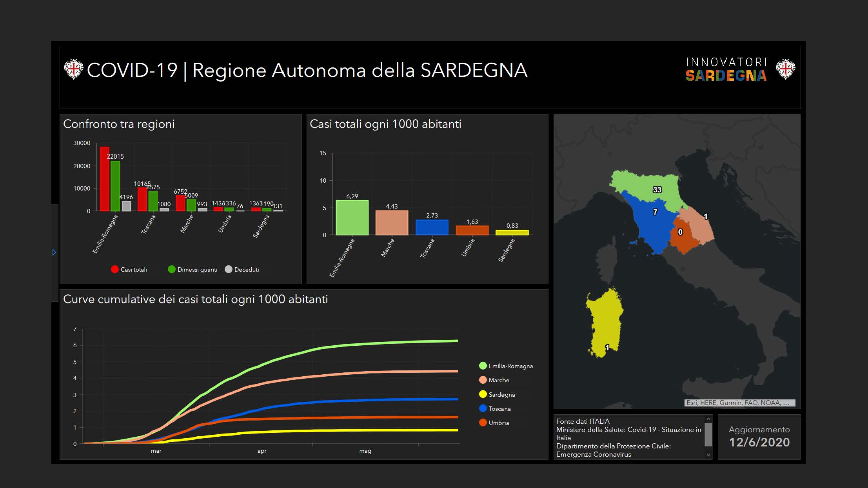This screenshot has height=488, width=868.
Task: Click the green Emilia-Romagna 6,29 bar
Action: point(352,218)
